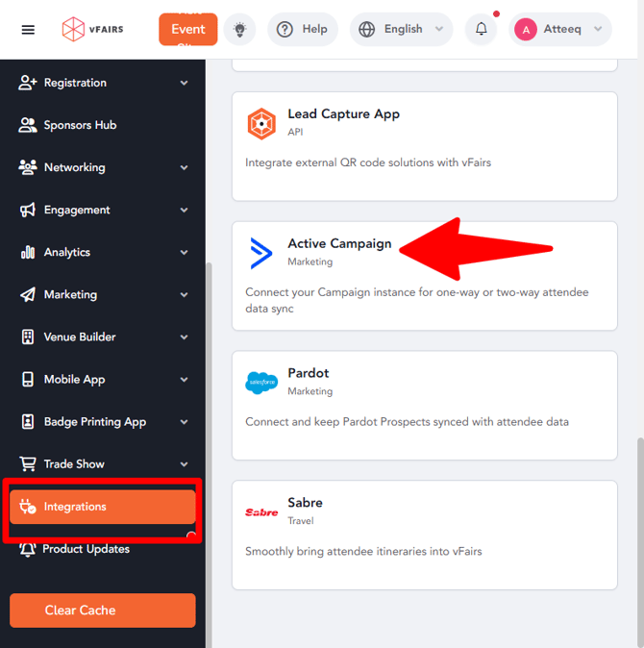The image size is (644, 648).
Task: Expand the Analytics sidebar section
Action: [184, 253]
